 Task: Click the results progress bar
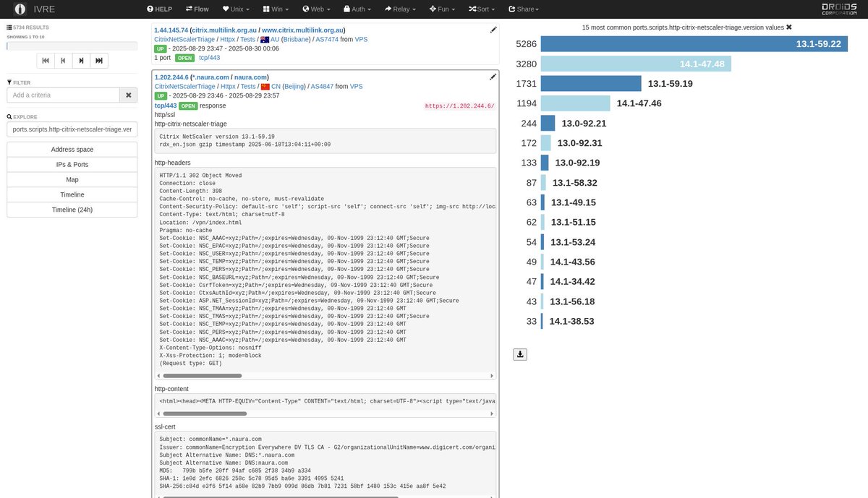click(x=72, y=46)
